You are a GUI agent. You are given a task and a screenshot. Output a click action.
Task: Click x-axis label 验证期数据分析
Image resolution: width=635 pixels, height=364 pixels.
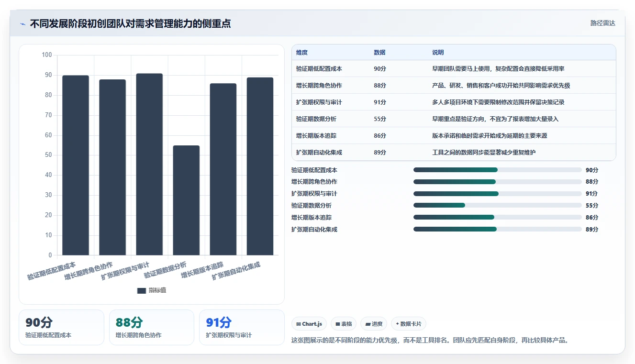click(165, 270)
